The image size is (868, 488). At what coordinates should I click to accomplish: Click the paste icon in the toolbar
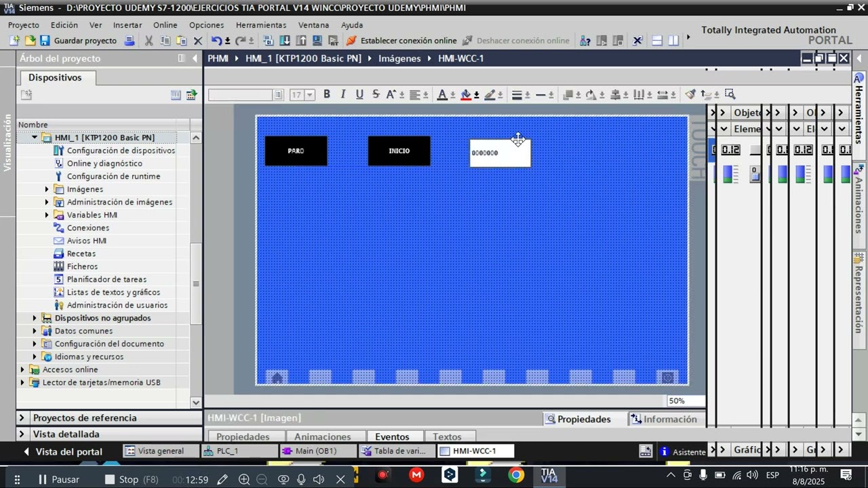(181, 41)
